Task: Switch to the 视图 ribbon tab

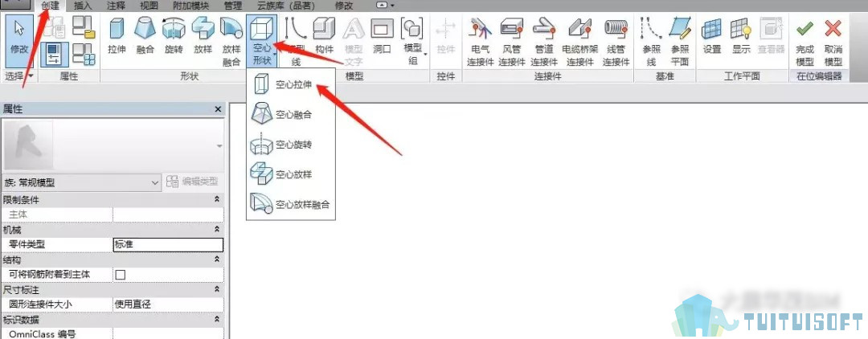Action: point(149,6)
